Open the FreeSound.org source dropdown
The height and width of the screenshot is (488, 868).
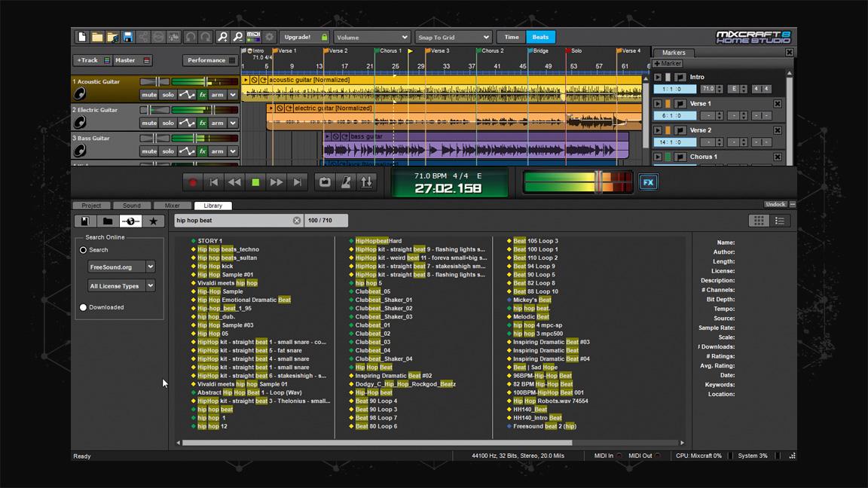(x=121, y=267)
